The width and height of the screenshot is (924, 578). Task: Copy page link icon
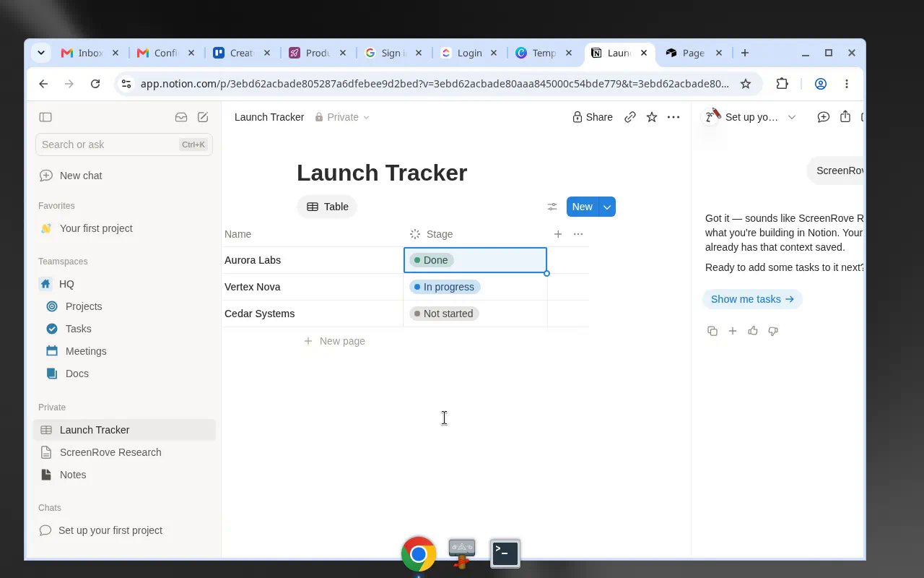pos(630,117)
